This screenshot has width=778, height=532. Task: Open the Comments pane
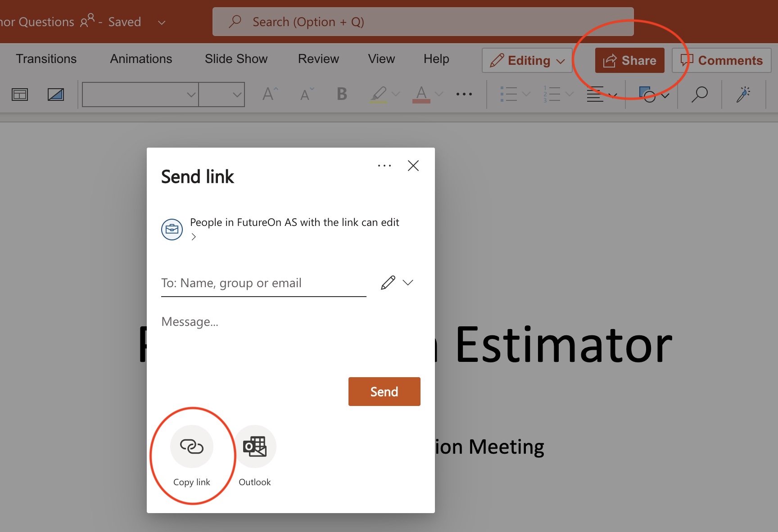[x=721, y=60]
